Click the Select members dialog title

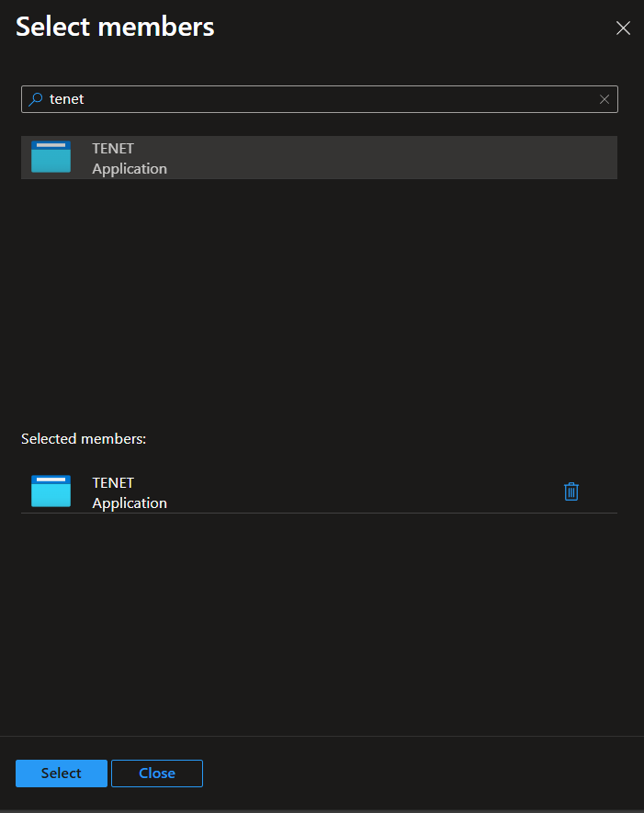pos(114,27)
